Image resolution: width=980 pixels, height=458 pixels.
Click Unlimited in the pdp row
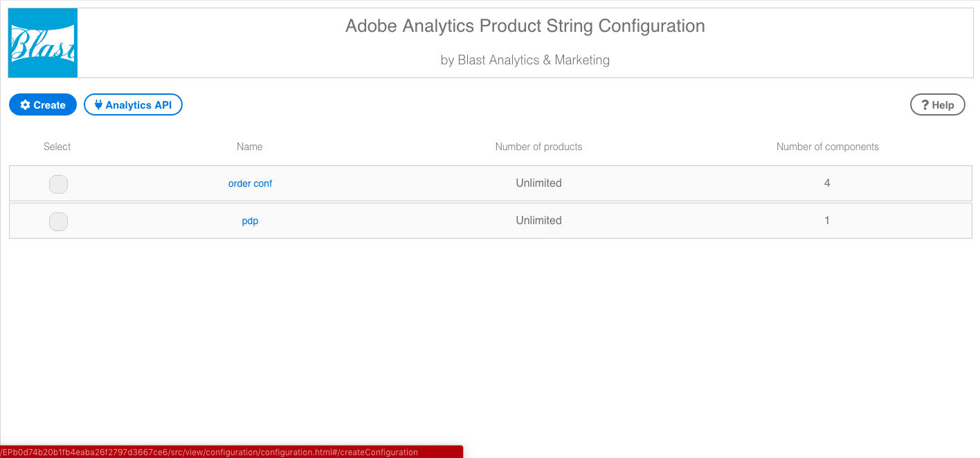point(538,221)
